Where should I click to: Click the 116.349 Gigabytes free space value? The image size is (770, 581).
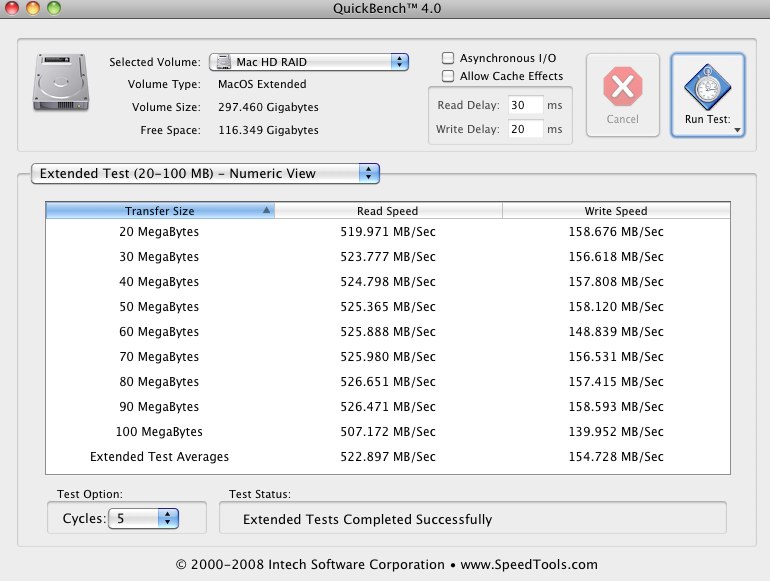(268, 130)
